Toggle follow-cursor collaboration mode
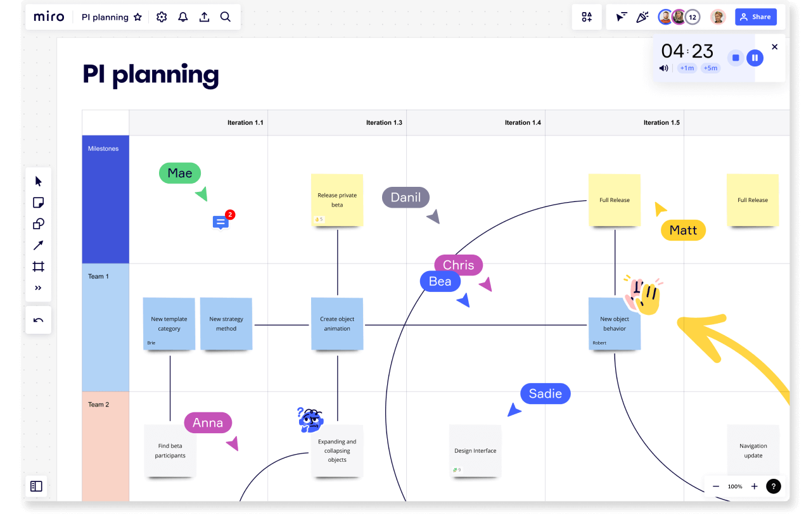Screen dimensions: 811x532 coord(621,16)
